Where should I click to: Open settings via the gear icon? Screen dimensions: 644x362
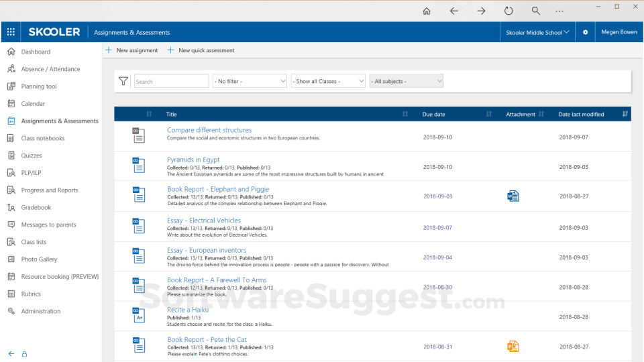coord(585,32)
